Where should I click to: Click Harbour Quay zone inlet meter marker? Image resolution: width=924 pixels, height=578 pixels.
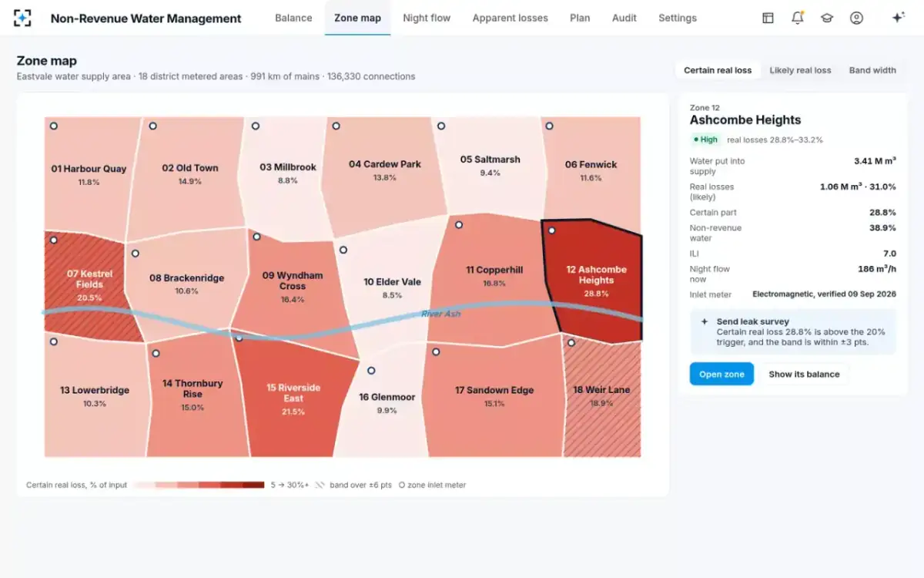[x=54, y=126]
